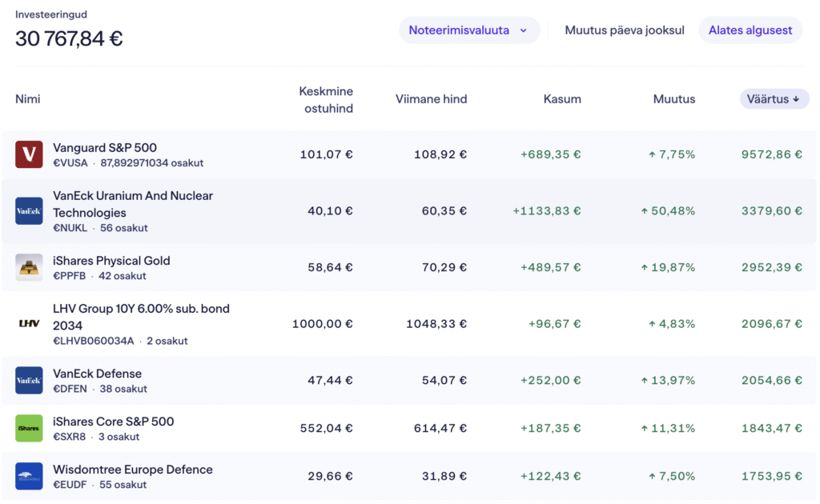Click the total Investeeringud value 30 767,84 €

69,38
